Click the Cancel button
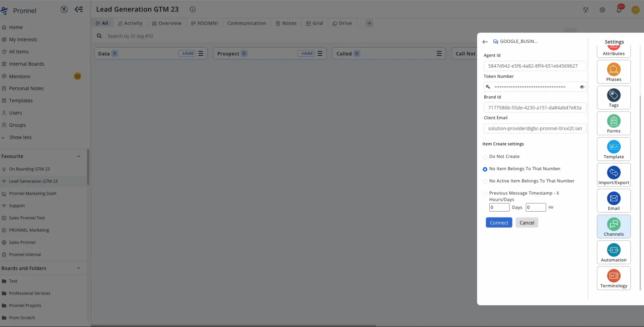This screenshot has height=327, width=644. (527, 223)
